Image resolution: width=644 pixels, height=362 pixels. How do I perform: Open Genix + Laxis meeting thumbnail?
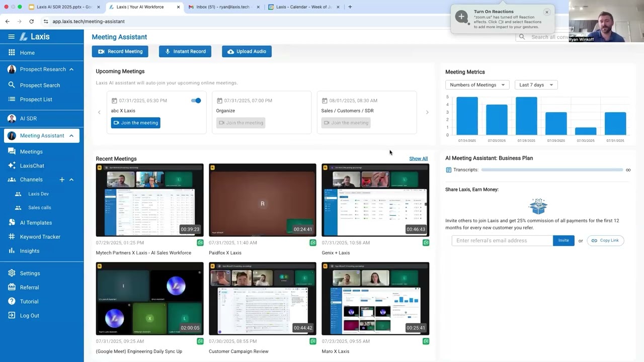(375, 200)
